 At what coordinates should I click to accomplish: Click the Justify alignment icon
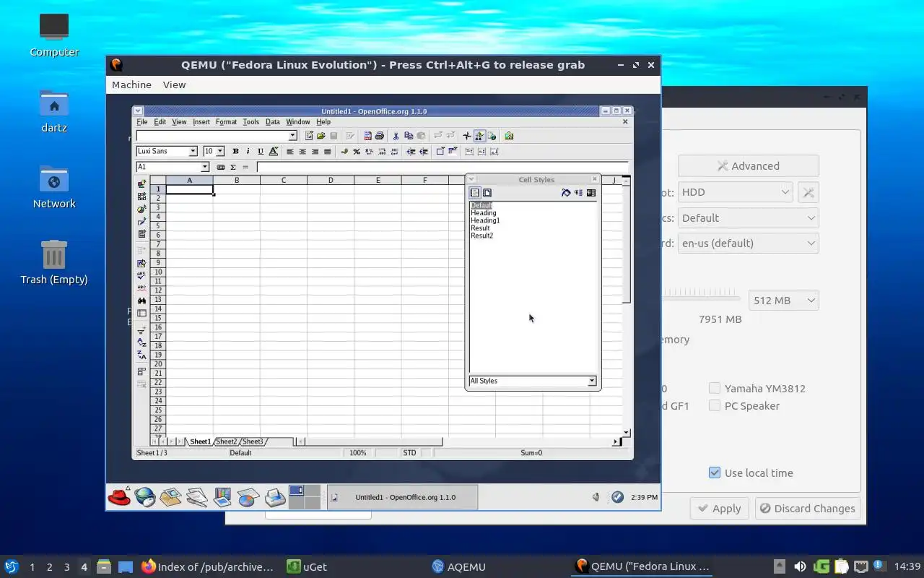[x=327, y=151]
